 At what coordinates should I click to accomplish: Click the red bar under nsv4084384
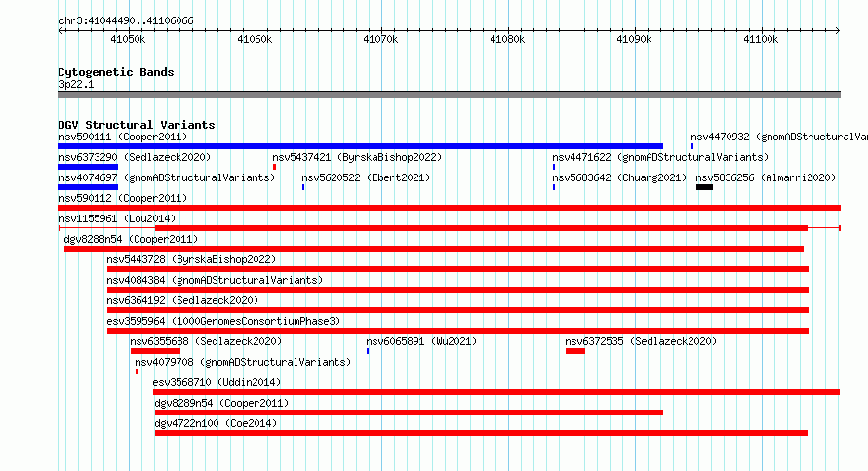click(x=457, y=290)
